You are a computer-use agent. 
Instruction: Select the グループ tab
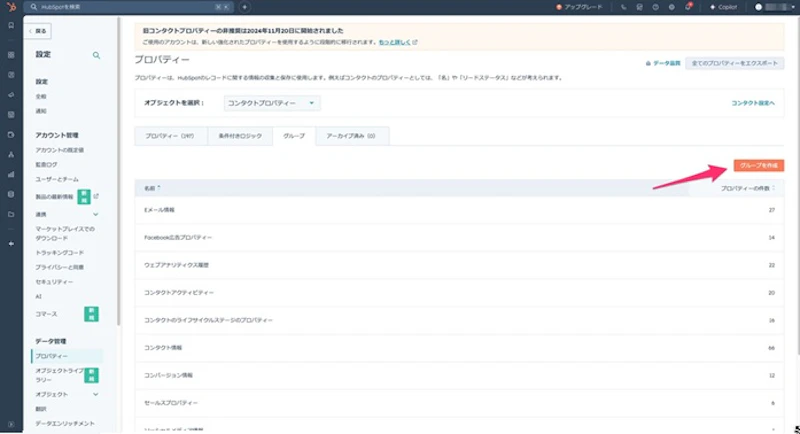[x=294, y=136]
